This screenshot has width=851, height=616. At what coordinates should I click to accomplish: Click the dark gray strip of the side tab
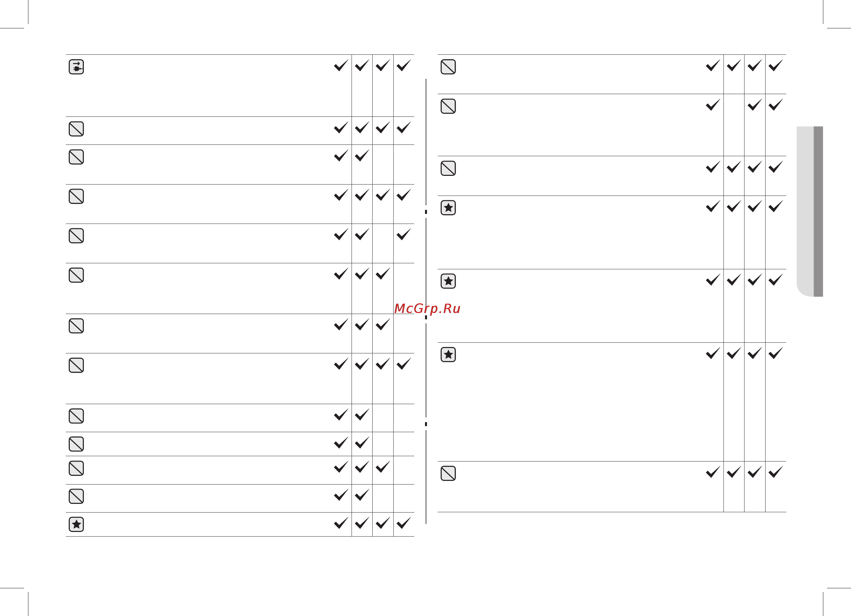pyautogui.click(x=818, y=212)
